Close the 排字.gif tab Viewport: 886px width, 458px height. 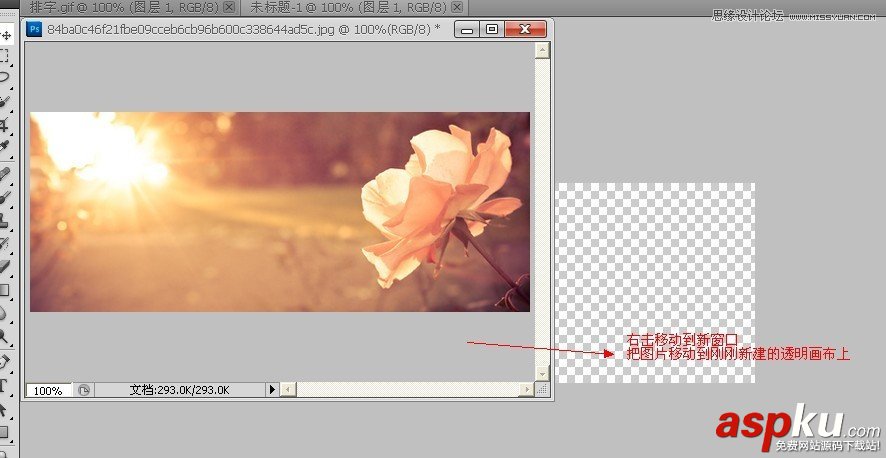coord(229,7)
